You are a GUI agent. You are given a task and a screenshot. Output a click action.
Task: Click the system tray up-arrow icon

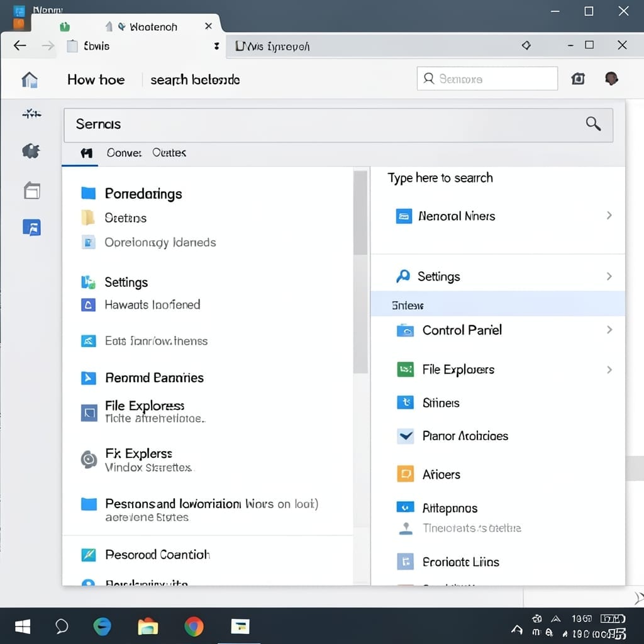(517, 629)
